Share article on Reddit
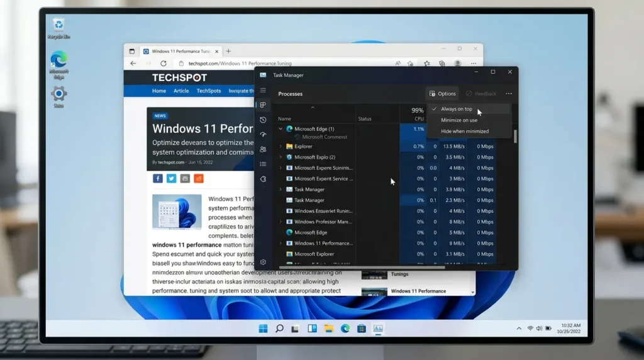 point(198,178)
